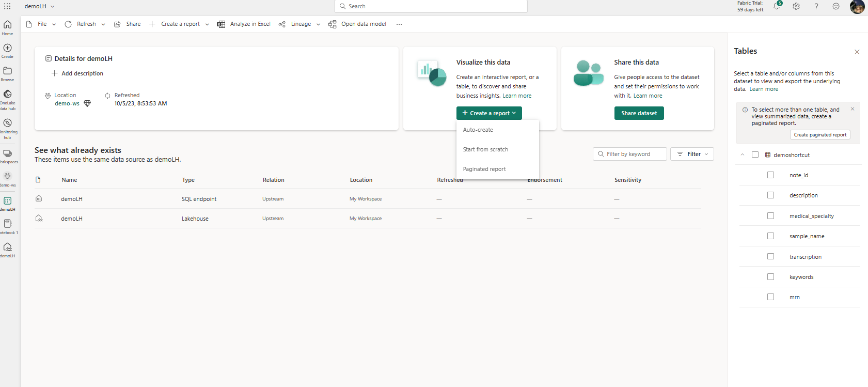This screenshot has width=868, height=387.
Task: Check the sample_name column checkbox
Action: tap(770, 236)
